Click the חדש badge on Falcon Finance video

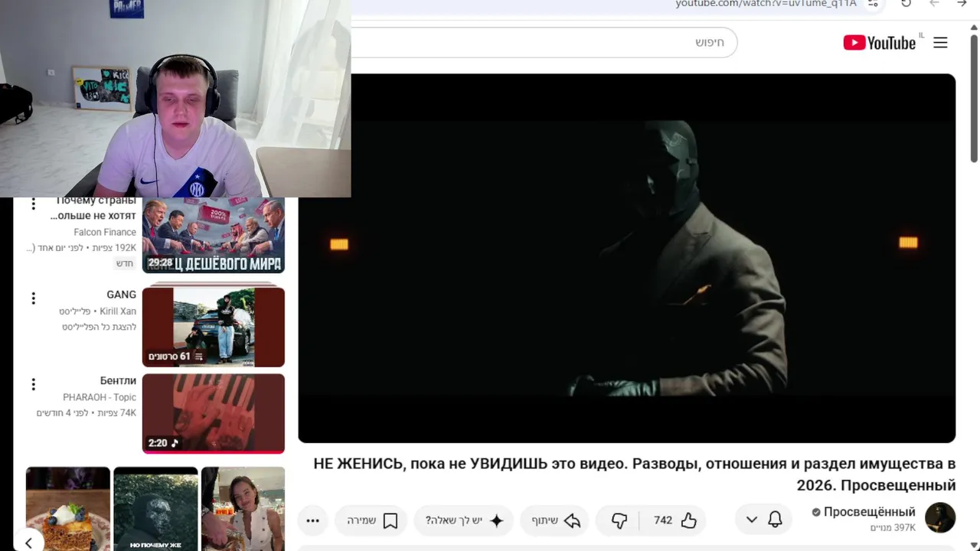(x=125, y=263)
